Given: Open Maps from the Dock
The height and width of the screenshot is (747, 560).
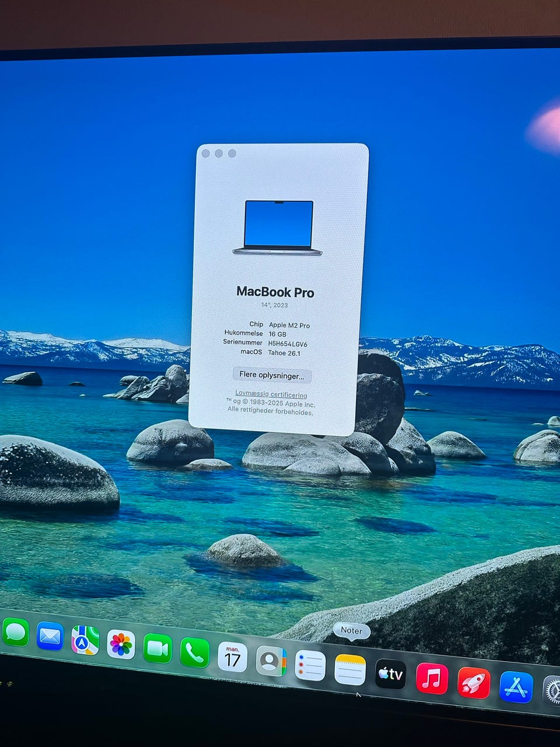Looking at the screenshot, I should (85, 640).
